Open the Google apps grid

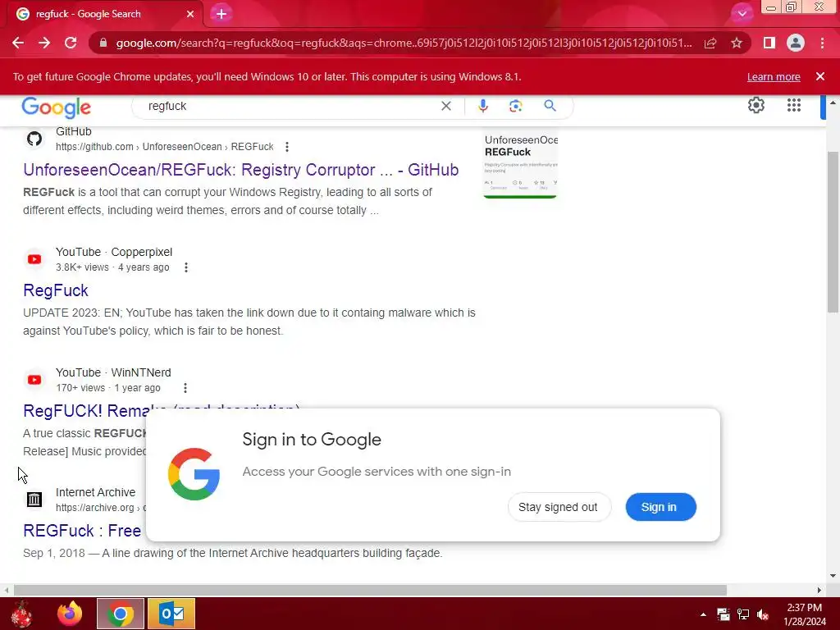[x=794, y=106]
